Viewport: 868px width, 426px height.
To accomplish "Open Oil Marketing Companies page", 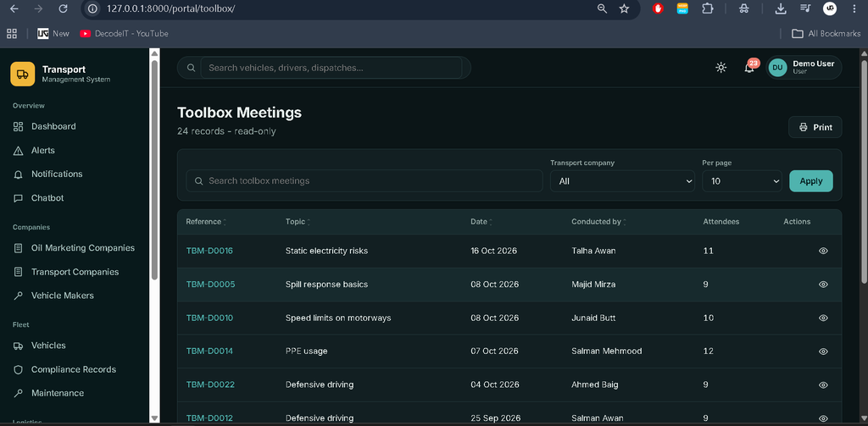I will (83, 248).
